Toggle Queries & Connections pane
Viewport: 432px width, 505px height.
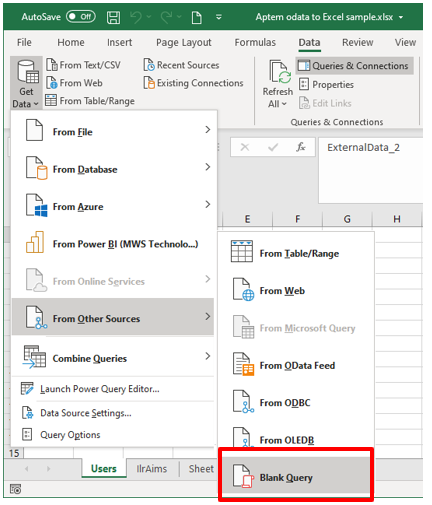[355, 66]
